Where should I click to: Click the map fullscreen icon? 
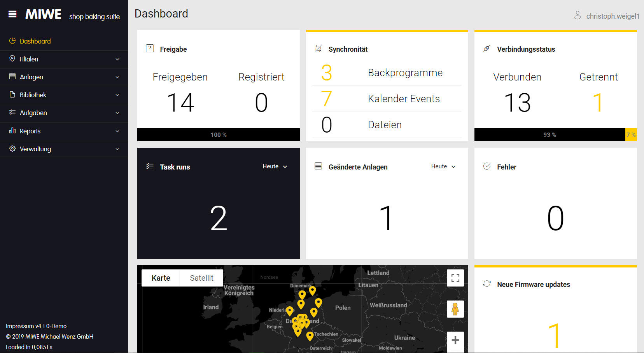[x=455, y=278]
